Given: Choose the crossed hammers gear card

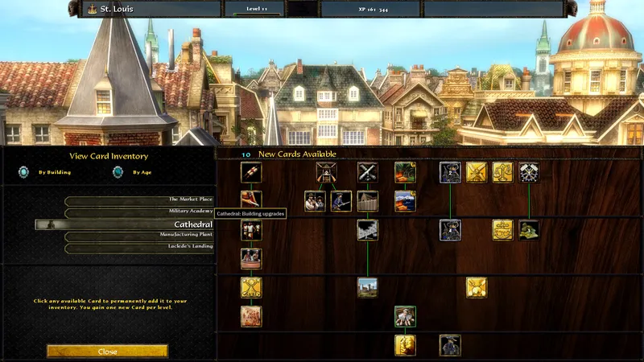Looking at the screenshot, I should point(529,172).
